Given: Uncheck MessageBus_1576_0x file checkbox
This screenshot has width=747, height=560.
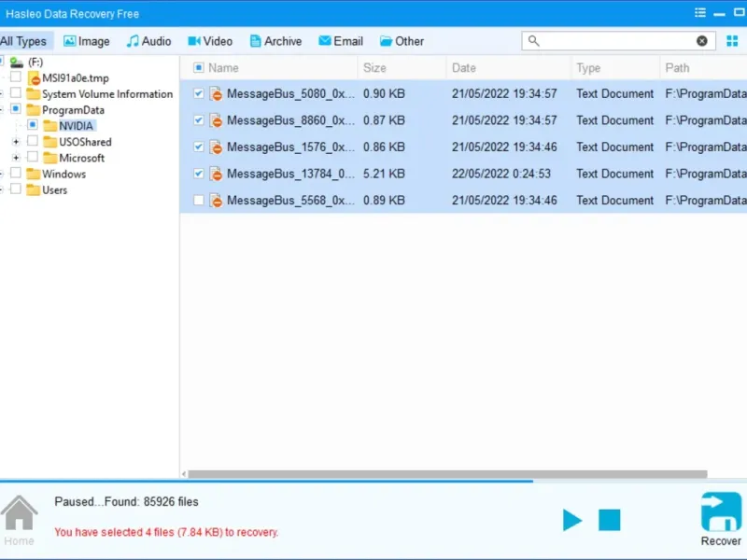Looking at the screenshot, I should click(x=199, y=147).
